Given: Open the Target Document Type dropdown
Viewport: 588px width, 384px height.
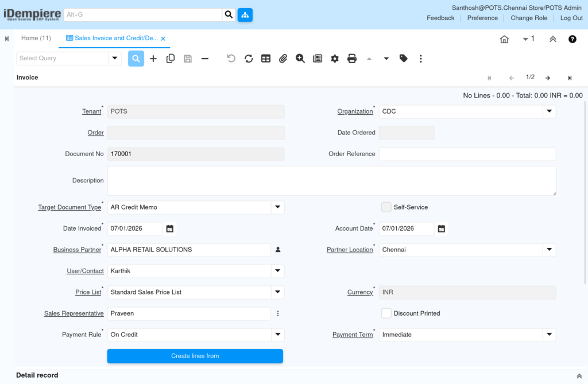Looking at the screenshot, I should tap(277, 207).
